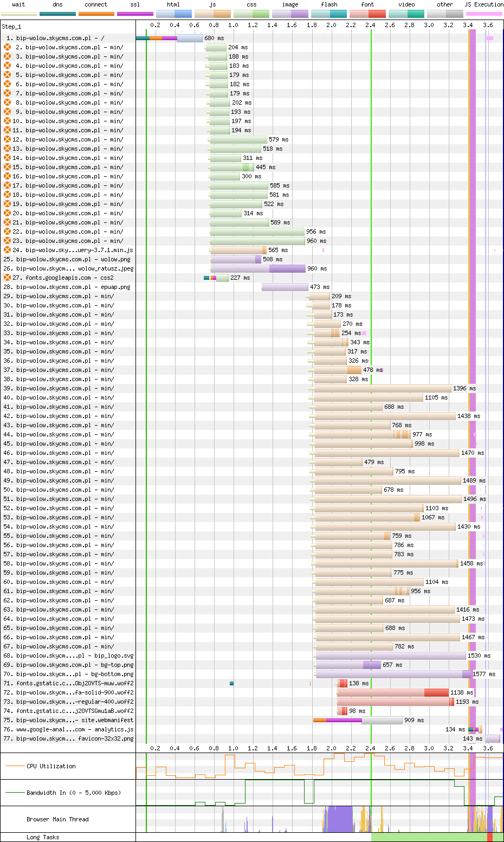
Task: Click the orange icon beside request 20
Action: tap(8, 213)
